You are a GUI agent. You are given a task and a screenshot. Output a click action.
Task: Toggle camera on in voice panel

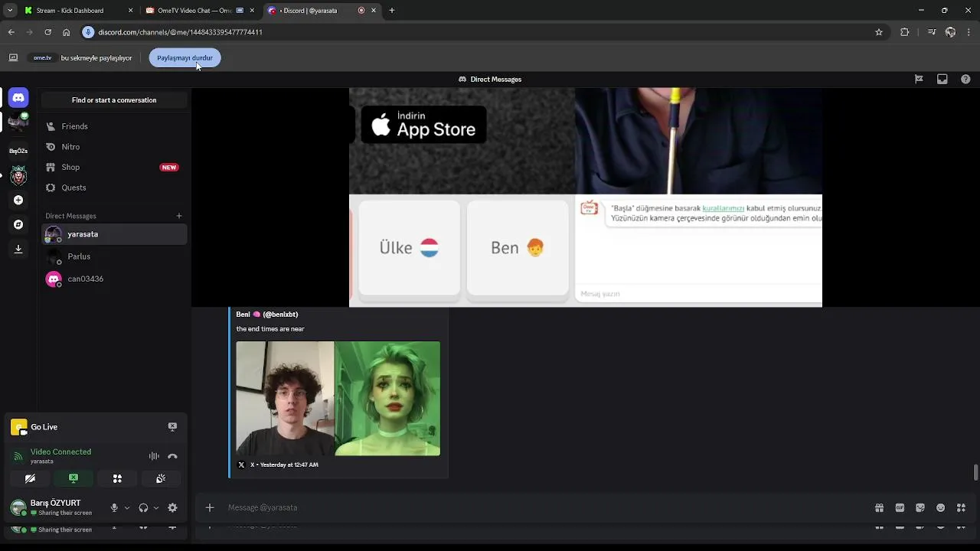coord(30,478)
